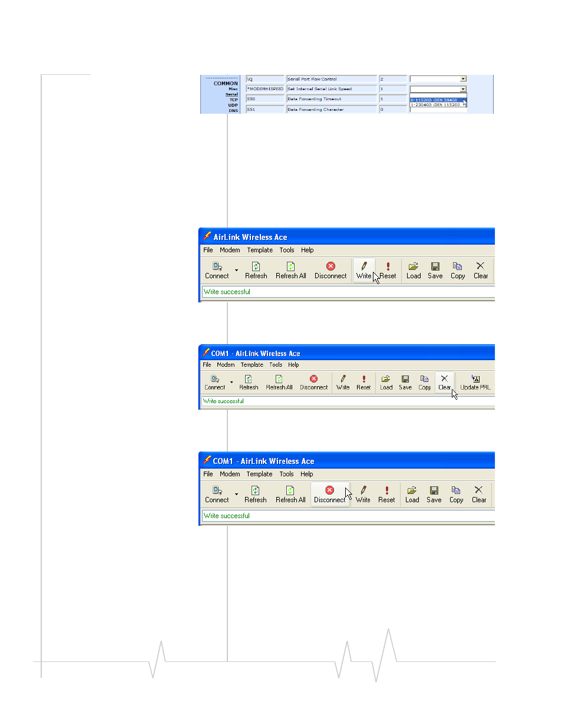Click Load in the non-COM1 AirLink window
Image resolution: width=562 pixels, height=728 pixels.
(414, 271)
